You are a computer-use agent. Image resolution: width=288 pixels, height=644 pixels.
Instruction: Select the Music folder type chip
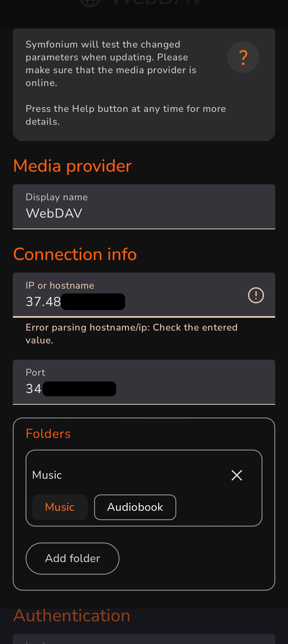point(60,507)
